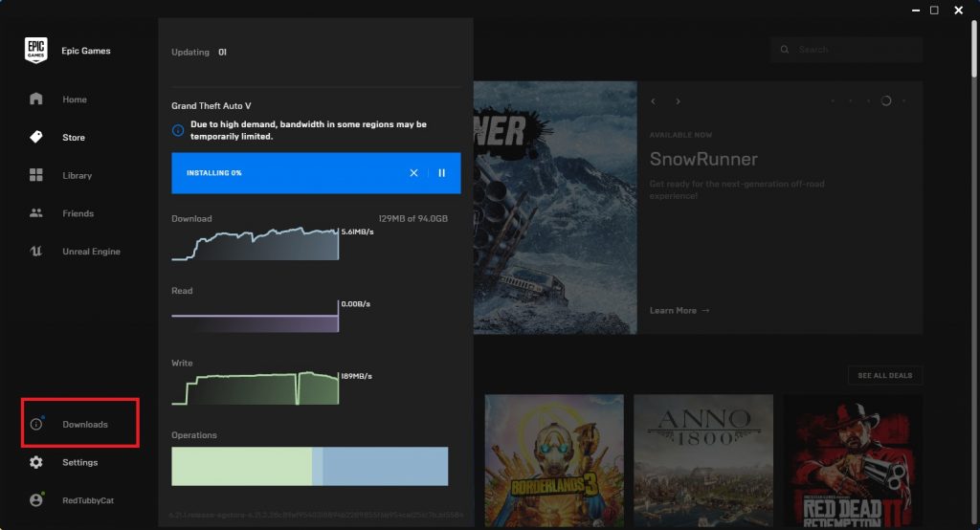The height and width of the screenshot is (530, 980).
Task: Click the SEE ALL DEALS button
Action: 885,376
